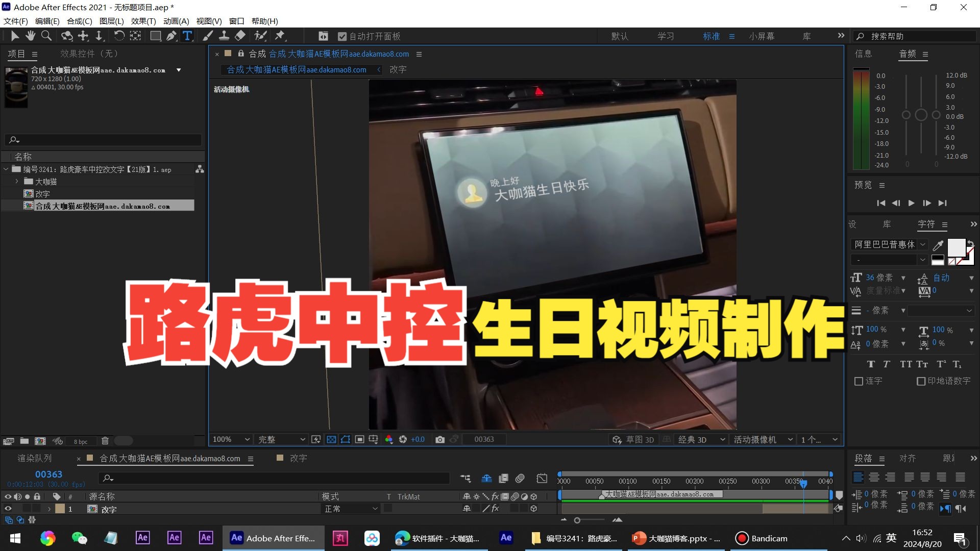This screenshot has width=980, height=551.
Task: Select the Zoom magnifier tool
Action: (46, 36)
